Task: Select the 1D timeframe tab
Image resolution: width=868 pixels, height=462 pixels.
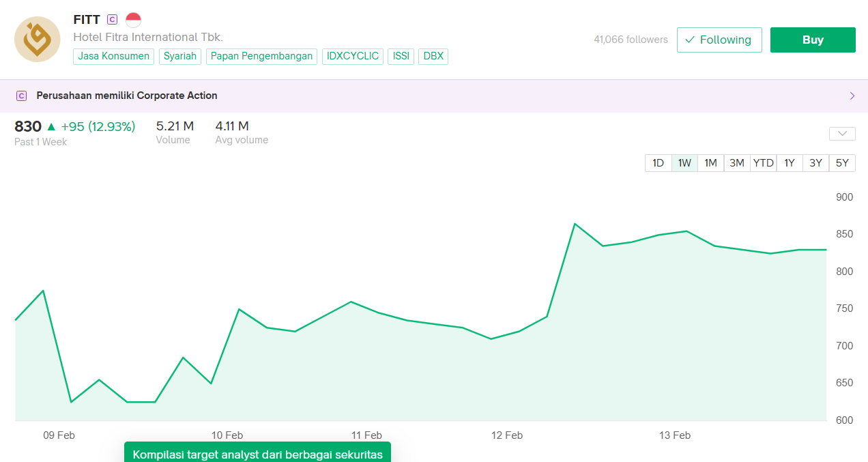Action: 658,163
